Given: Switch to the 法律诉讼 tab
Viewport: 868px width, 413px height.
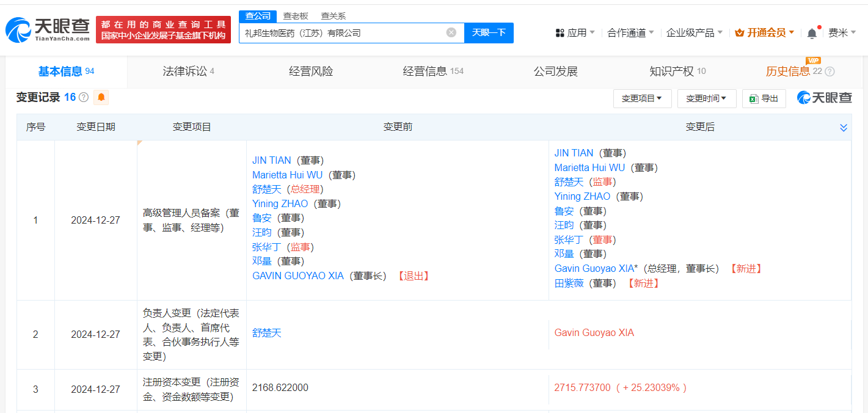Looking at the screenshot, I should [188, 71].
